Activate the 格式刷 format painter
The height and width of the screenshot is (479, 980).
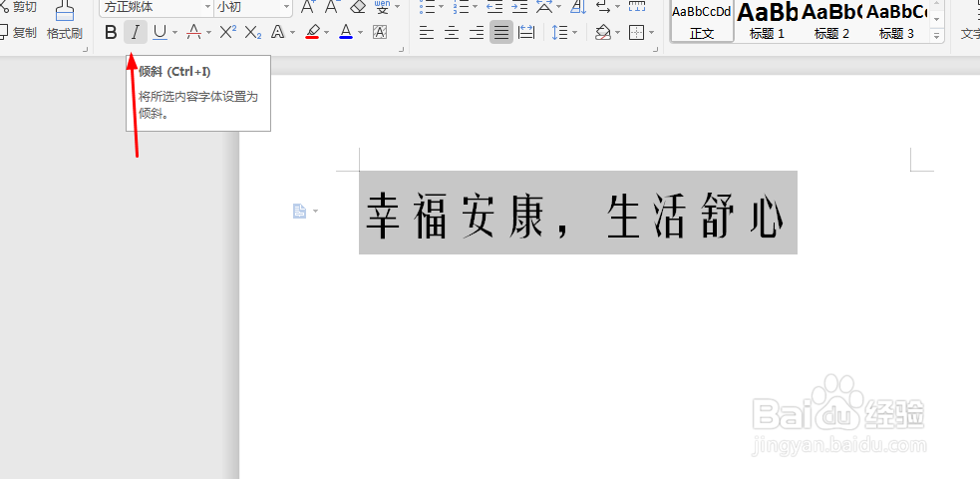pos(64,20)
